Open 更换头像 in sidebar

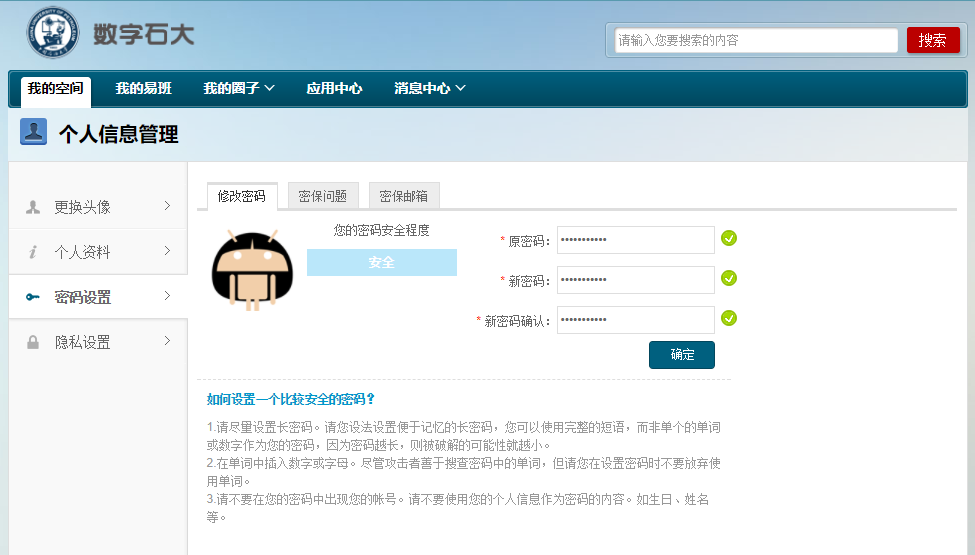pyautogui.click(x=98, y=206)
